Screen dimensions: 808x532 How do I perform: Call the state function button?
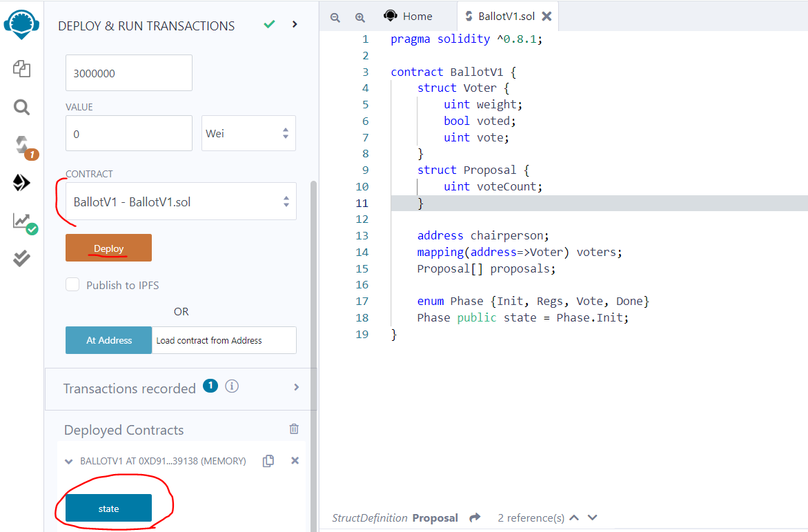pyautogui.click(x=109, y=509)
